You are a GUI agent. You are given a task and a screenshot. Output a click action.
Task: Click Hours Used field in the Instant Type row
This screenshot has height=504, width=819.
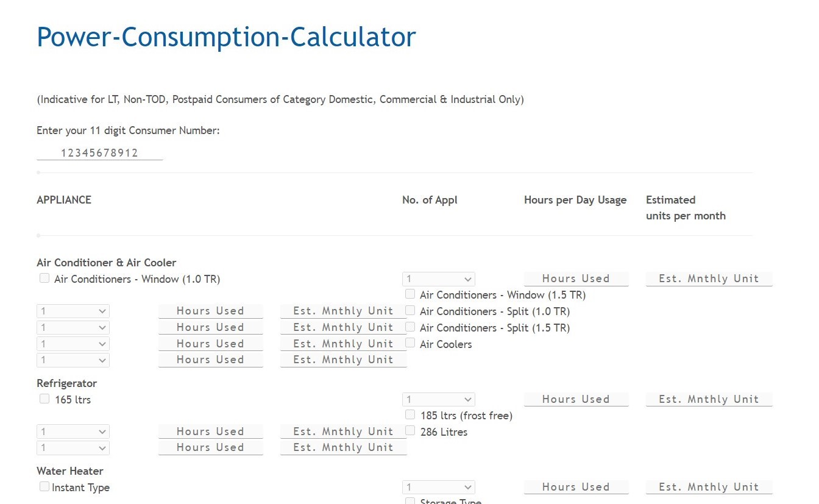576,487
